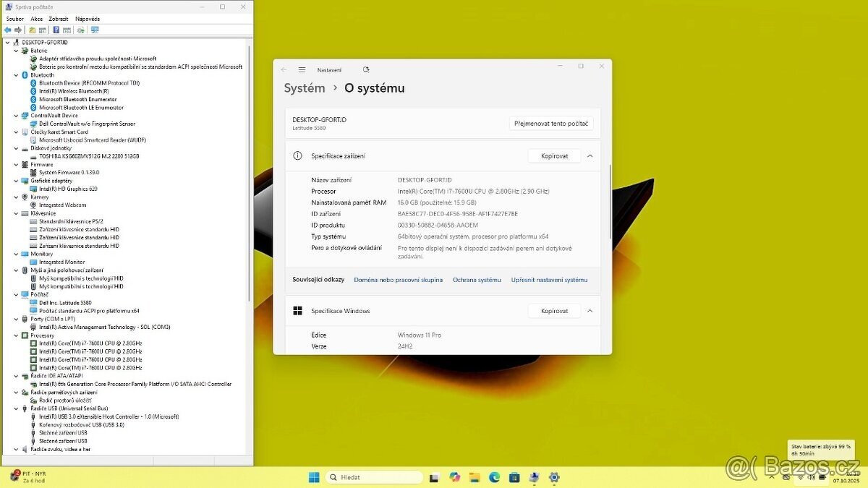Viewport: 868px width, 488px height.
Task: Collapse the Baterie tree node
Action: pos(17,50)
